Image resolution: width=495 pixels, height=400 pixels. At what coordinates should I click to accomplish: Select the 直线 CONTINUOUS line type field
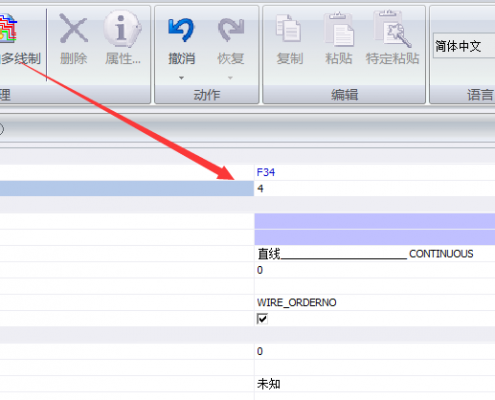[x=375, y=254]
